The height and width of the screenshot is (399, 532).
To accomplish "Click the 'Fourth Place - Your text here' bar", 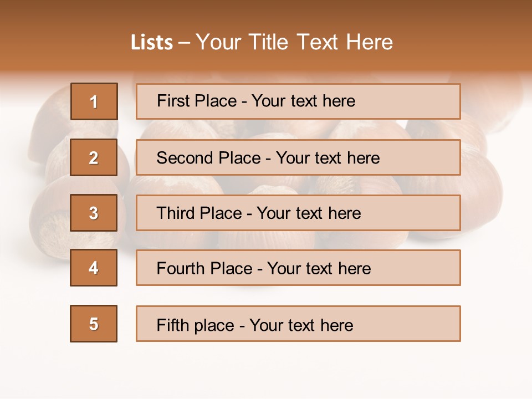I will pyautogui.click(x=298, y=268).
